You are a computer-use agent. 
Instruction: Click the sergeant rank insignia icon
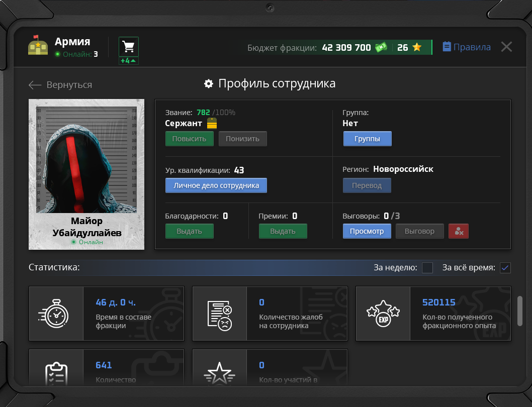pos(212,124)
